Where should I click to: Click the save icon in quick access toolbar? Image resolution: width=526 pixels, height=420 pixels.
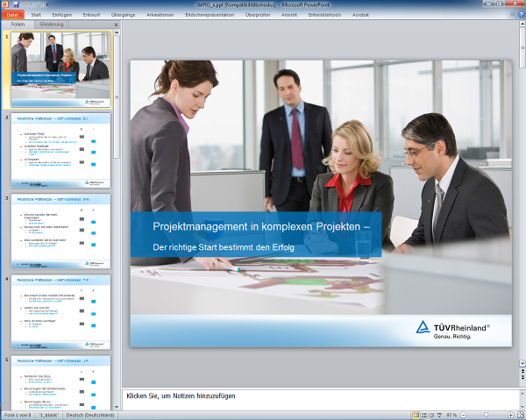click(15, 4)
